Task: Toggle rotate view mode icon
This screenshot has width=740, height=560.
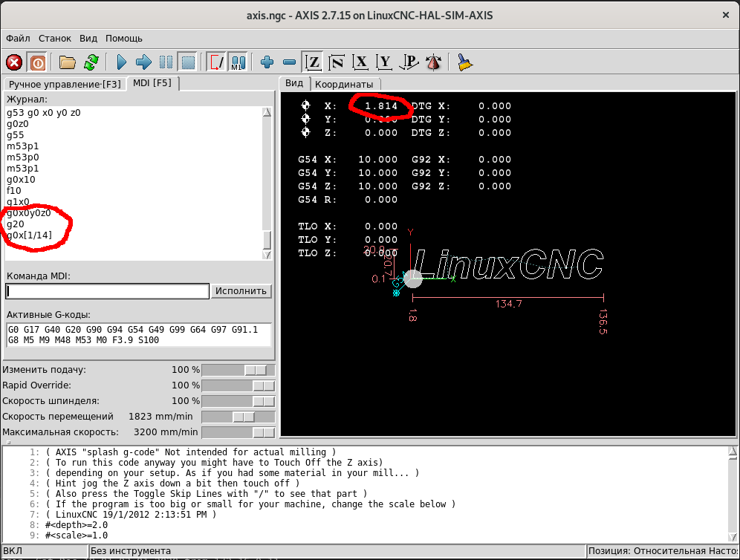Action: click(433, 62)
